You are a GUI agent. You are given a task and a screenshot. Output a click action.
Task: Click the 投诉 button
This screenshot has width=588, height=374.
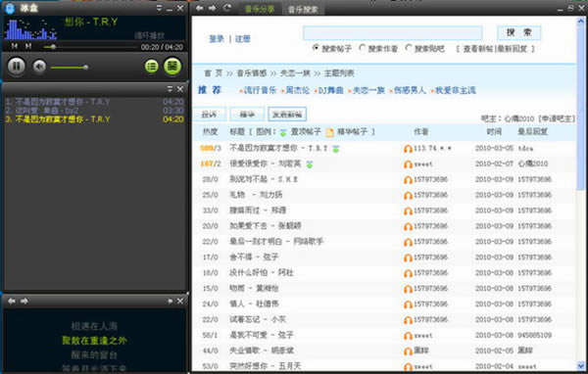click(210, 115)
